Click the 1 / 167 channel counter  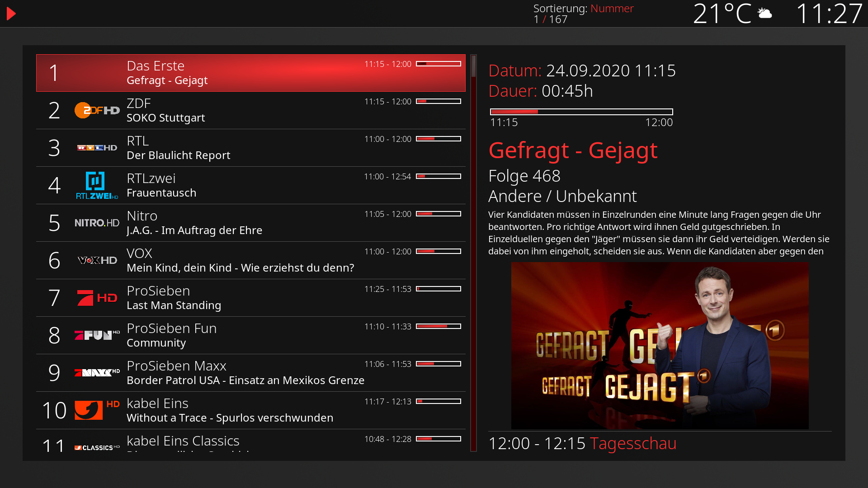tap(551, 19)
